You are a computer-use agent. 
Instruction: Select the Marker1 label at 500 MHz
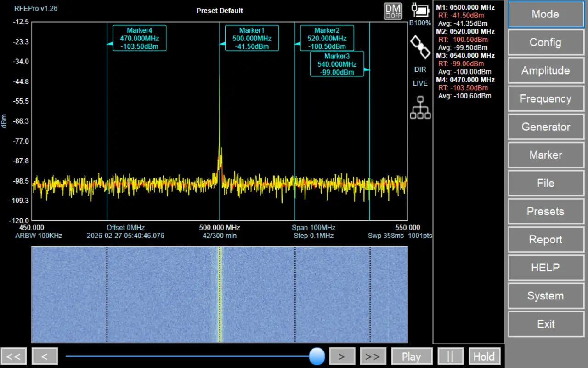coord(252,38)
